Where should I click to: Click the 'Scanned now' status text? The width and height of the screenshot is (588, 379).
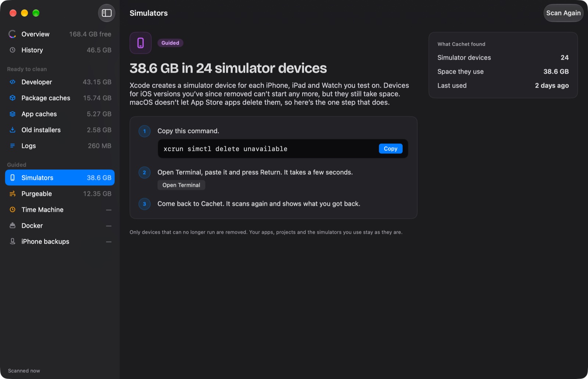(x=24, y=371)
